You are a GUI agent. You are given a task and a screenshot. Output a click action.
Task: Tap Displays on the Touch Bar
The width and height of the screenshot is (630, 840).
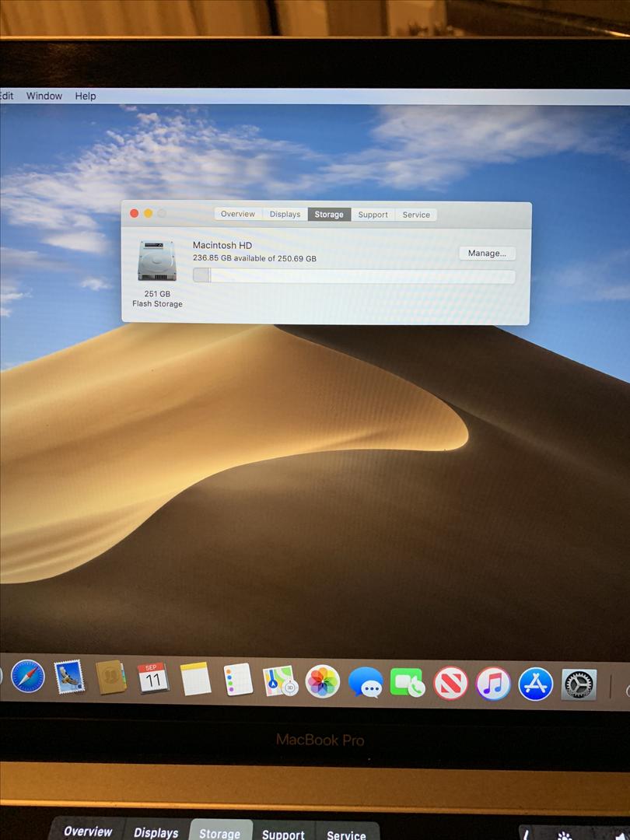[x=156, y=832]
